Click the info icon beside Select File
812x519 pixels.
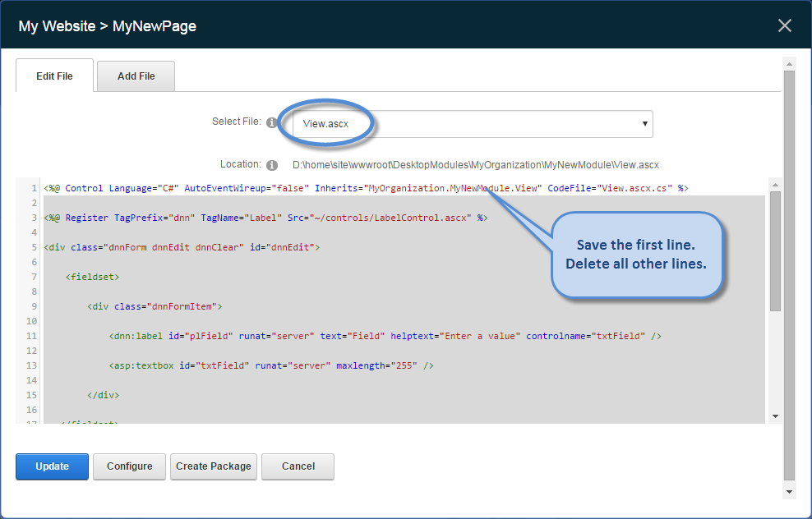pos(272,122)
